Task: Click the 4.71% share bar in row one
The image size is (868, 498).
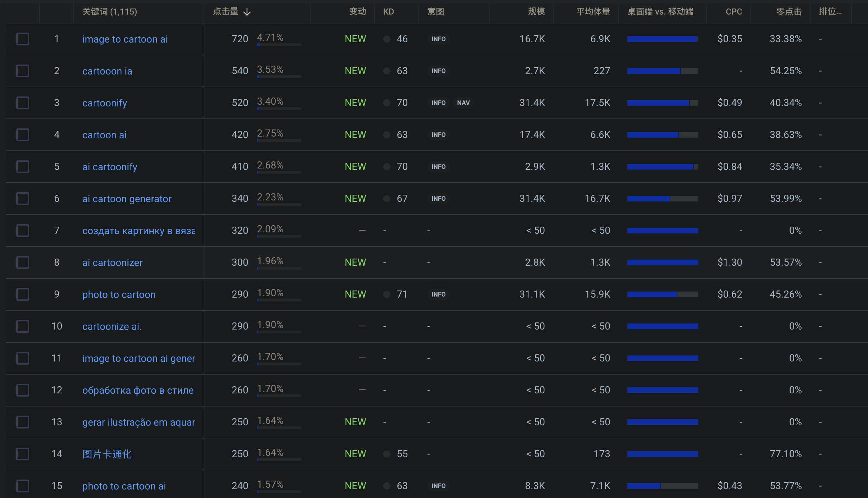Action: [279, 45]
